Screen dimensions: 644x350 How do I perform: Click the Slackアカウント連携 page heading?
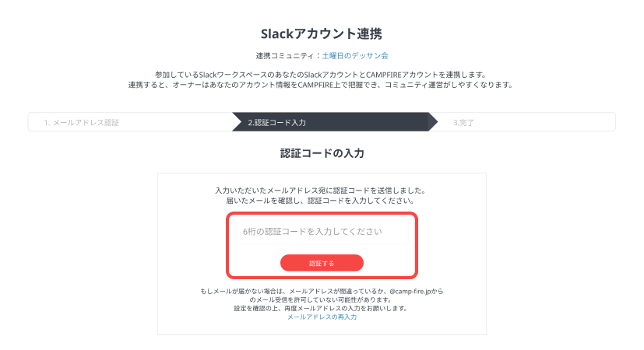point(321,34)
